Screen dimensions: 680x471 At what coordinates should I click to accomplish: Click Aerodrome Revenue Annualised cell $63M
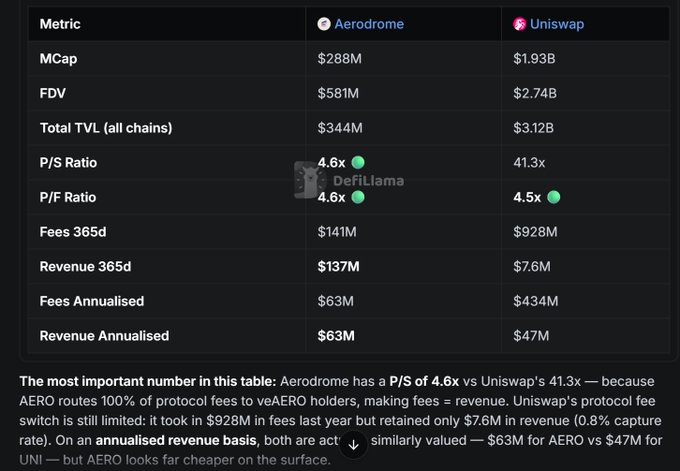(x=336, y=336)
